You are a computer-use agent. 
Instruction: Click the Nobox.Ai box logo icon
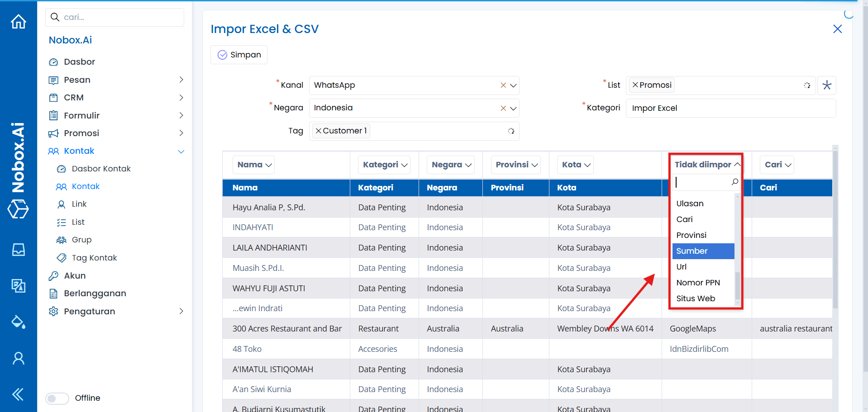18,209
